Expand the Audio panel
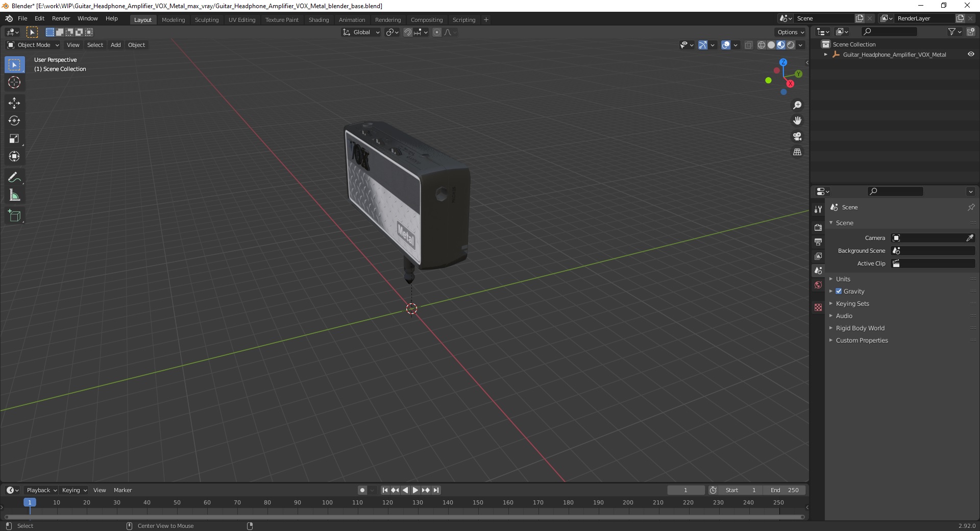This screenshot has width=980, height=531. [844, 316]
